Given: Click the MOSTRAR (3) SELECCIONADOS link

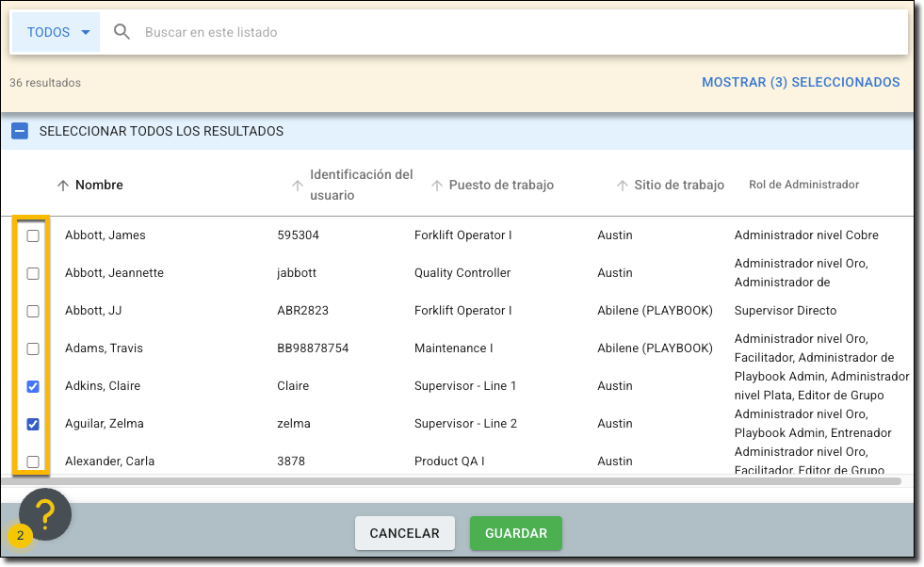Looking at the screenshot, I should (x=801, y=83).
